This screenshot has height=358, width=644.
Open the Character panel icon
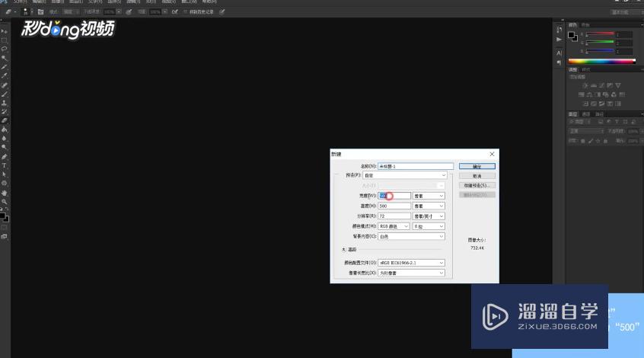(559, 53)
